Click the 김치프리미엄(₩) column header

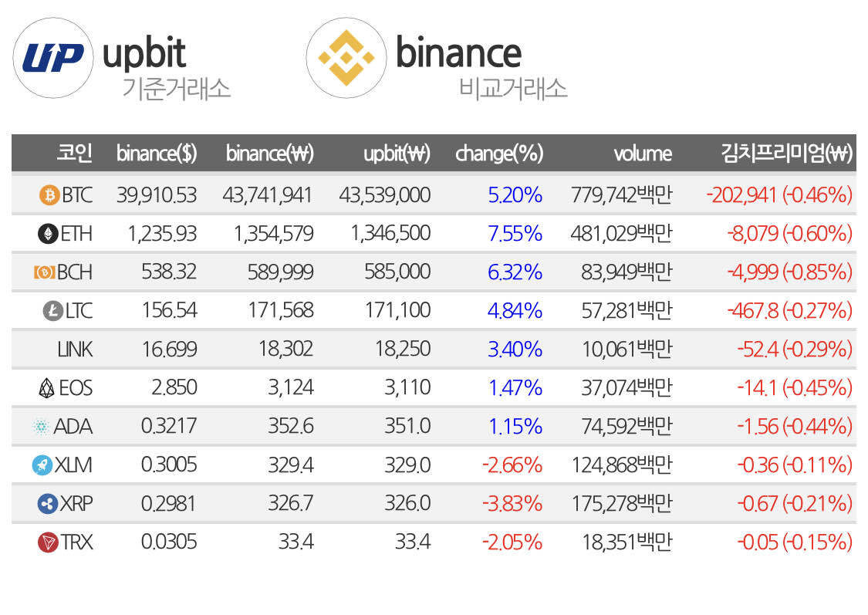pos(786,154)
